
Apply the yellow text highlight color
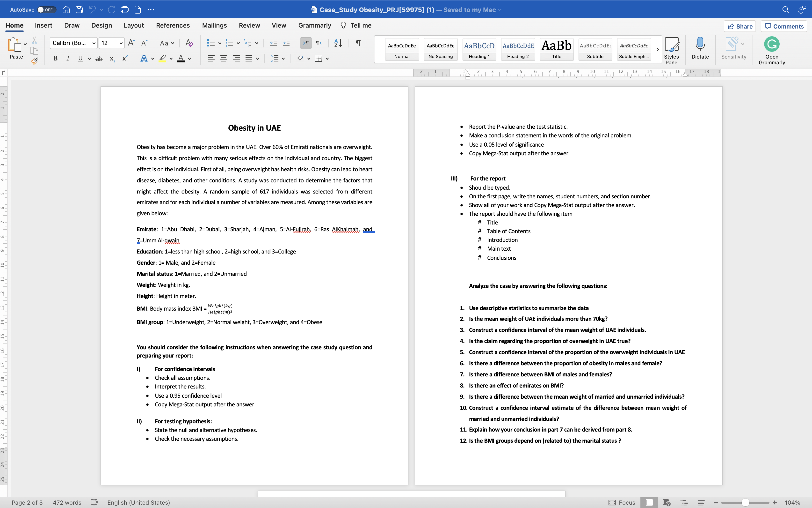tap(162, 59)
